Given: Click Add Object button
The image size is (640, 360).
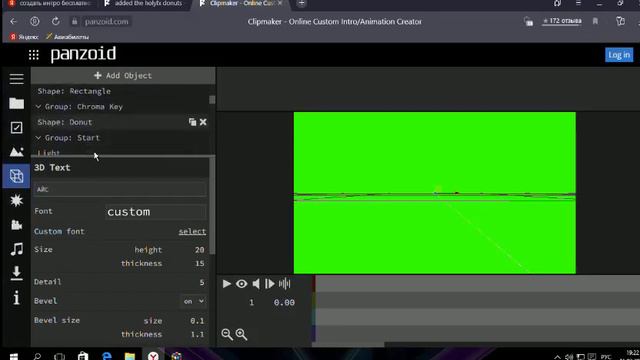Looking at the screenshot, I should coord(123,76).
